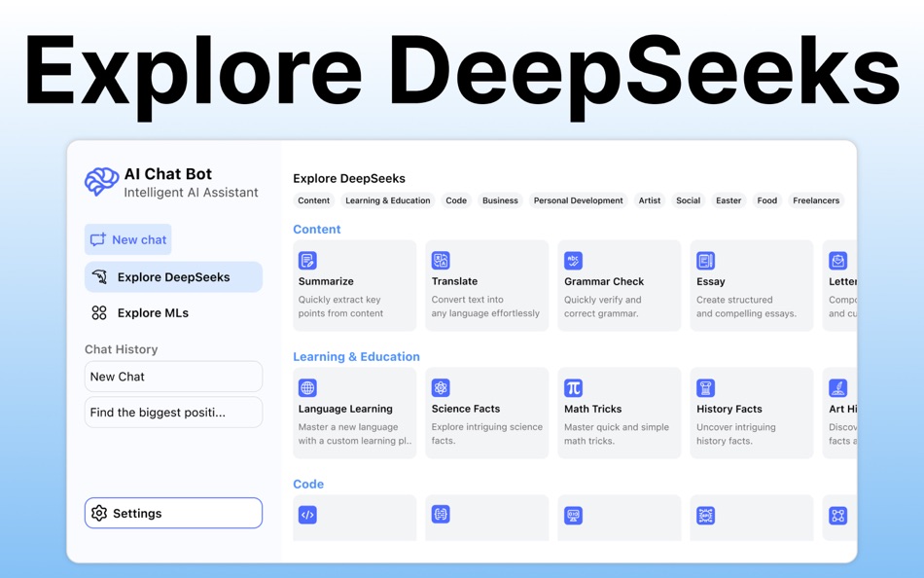The image size is (924, 578).
Task: Open 'Find the biggest positi...' chat history
Action: [x=173, y=413]
